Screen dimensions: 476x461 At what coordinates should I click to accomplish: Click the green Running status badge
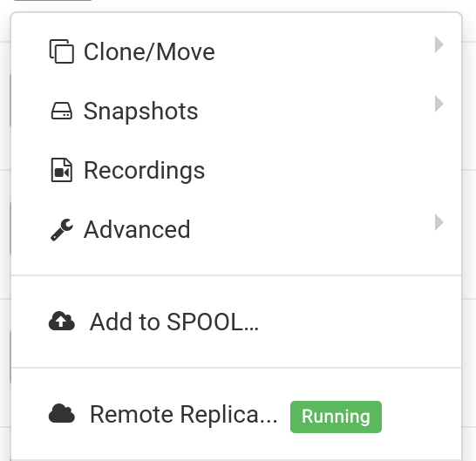point(336,417)
